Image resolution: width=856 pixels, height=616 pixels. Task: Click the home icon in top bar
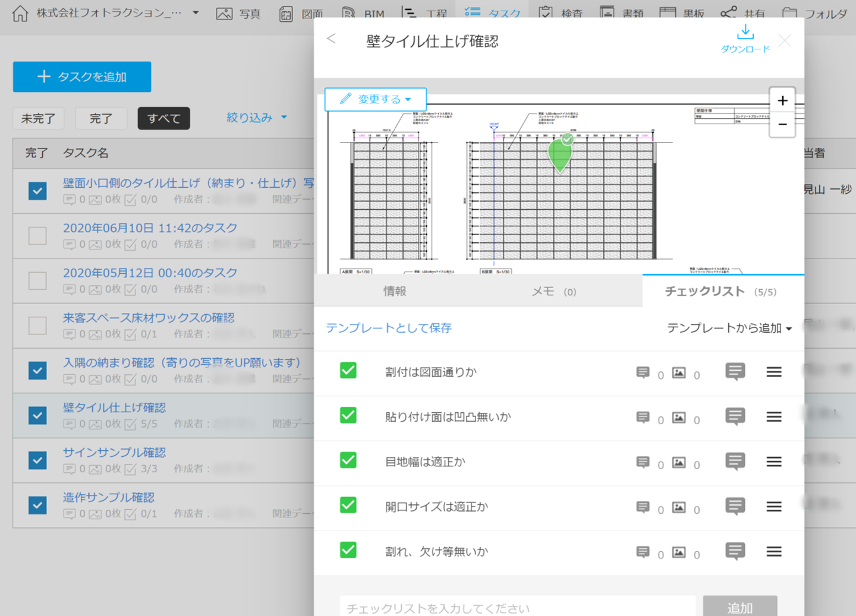click(x=20, y=14)
